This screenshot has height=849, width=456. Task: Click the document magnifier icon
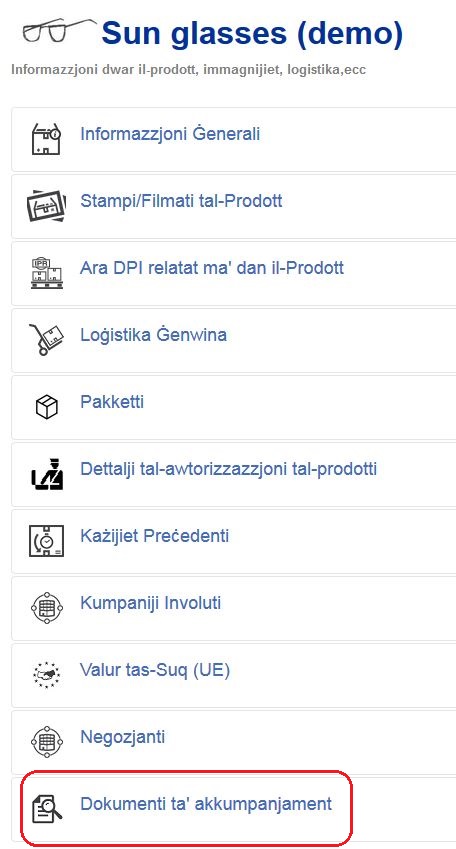pyautogui.click(x=47, y=808)
